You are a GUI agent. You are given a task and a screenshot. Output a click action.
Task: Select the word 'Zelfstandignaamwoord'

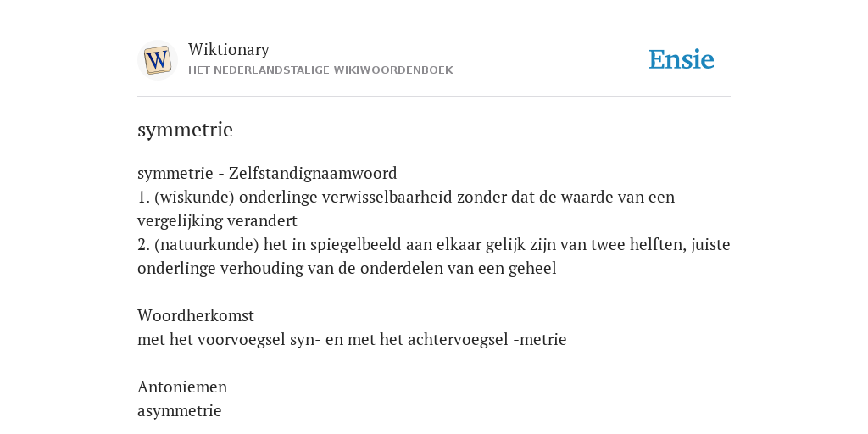point(313,173)
